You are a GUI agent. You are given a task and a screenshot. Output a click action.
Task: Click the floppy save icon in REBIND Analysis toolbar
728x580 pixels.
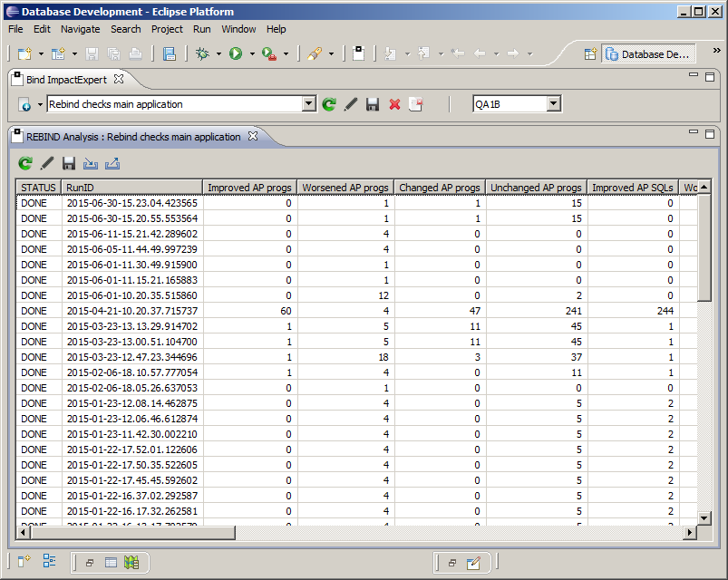pyautogui.click(x=69, y=163)
